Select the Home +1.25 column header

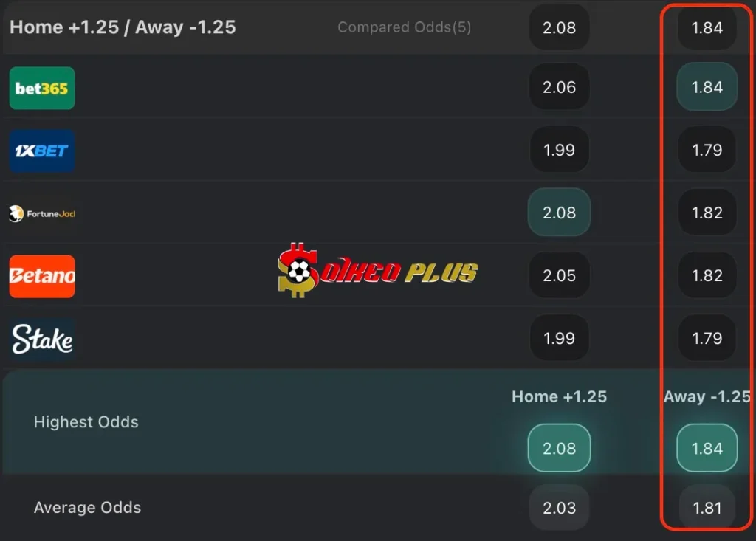559,396
